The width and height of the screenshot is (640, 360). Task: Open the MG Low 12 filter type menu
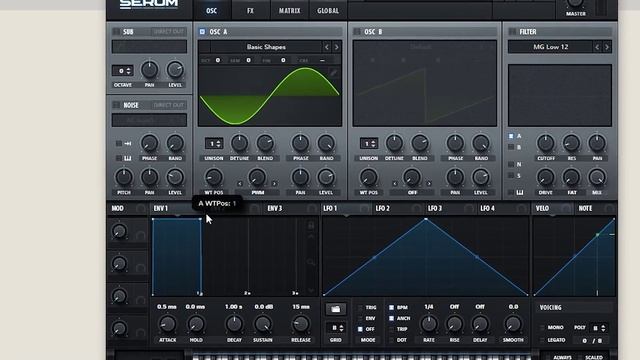coord(551,47)
